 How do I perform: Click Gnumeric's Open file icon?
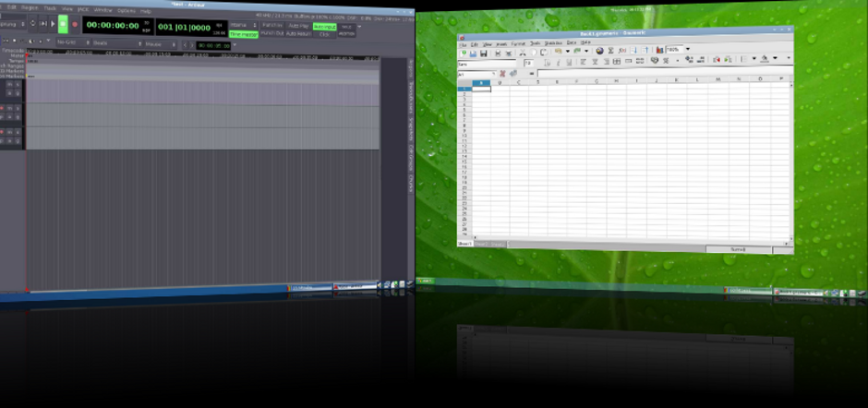coord(474,54)
